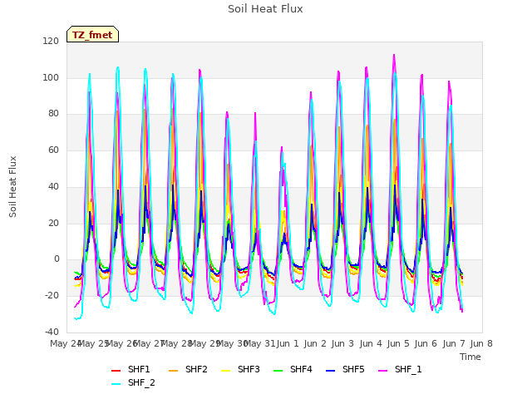Toggle SHF_2 series in legend

click(133, 382)
